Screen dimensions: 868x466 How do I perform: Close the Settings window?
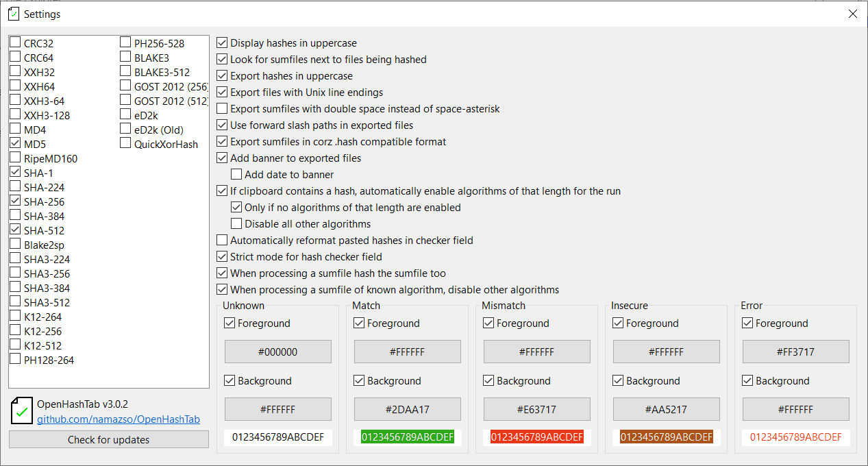(x=853, y=14)
